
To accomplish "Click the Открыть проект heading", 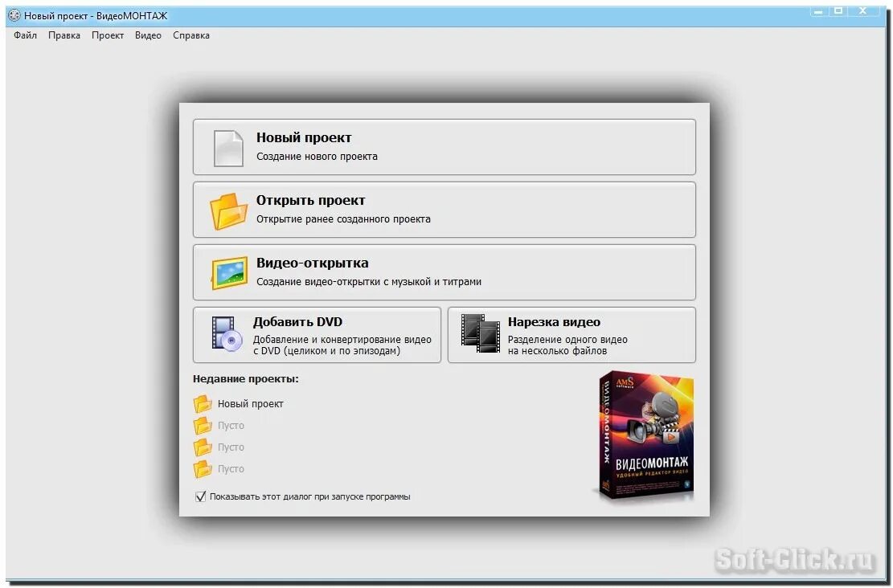I will [x=310, y=200].
